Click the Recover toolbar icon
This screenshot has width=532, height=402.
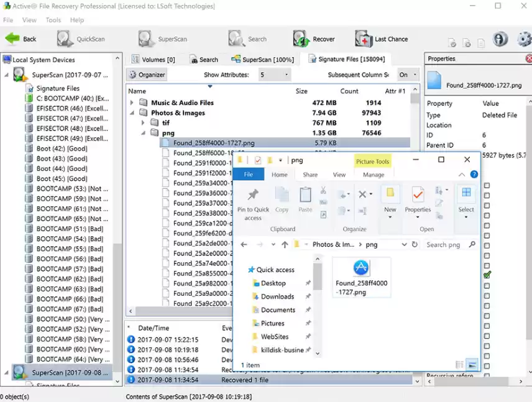coord(301,39)
